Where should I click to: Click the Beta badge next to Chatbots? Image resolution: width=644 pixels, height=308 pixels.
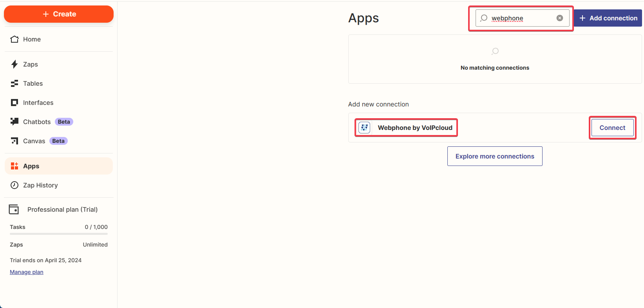click(64, 122)
